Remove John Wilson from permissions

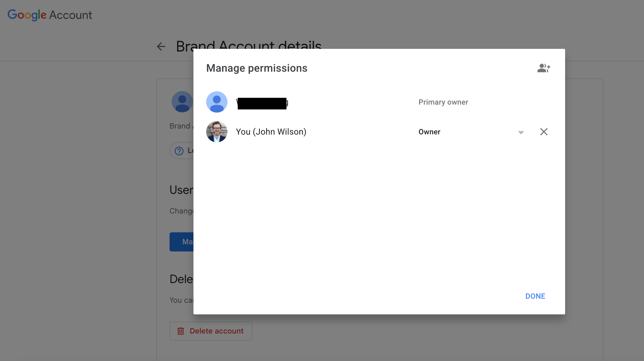pos(544,132)
